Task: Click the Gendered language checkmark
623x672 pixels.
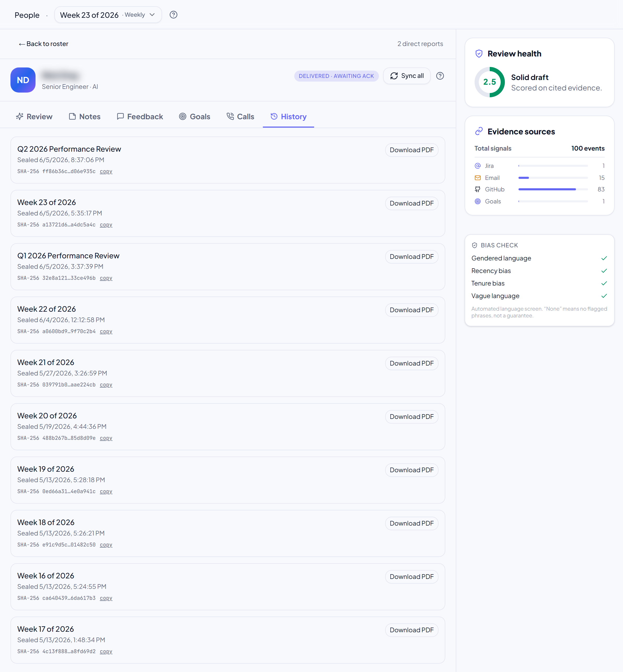Action: (x=604, y=258)
